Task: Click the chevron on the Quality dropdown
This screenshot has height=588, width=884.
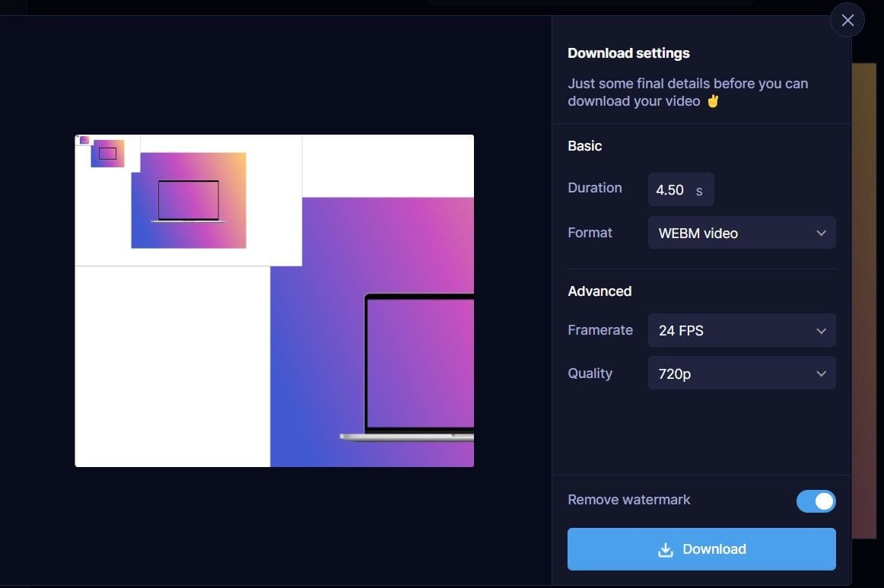Action: point(821,373)
